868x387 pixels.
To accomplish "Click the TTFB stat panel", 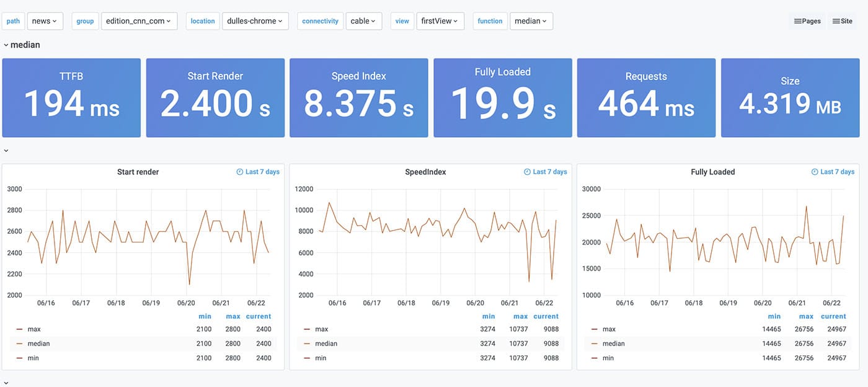I will [x=71, y=97].
